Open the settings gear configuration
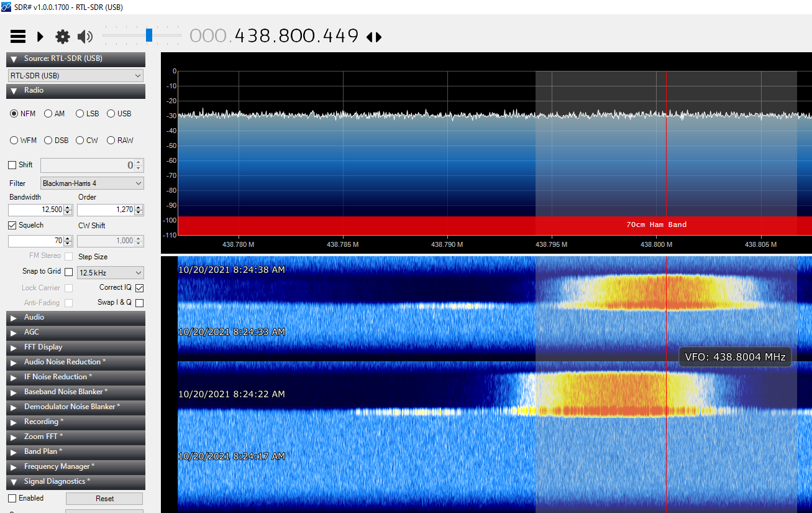This screenshot has width=812, height=513. pyautogui.click(x=63, y=37)
